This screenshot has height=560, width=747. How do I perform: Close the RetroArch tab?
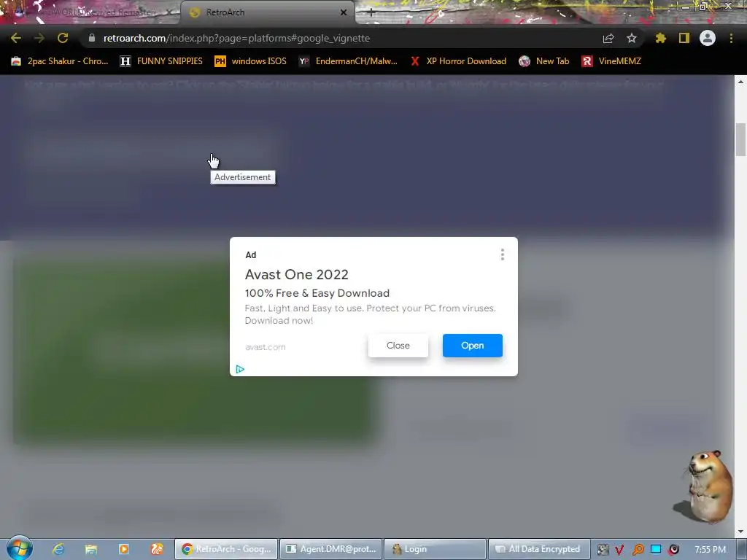click(x=344, y=12)
